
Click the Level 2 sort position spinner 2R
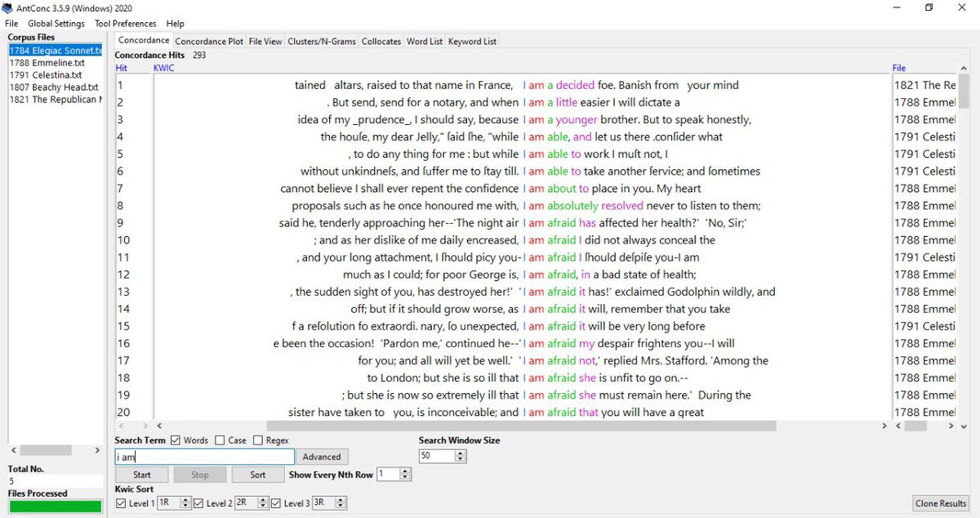point(251,503)
